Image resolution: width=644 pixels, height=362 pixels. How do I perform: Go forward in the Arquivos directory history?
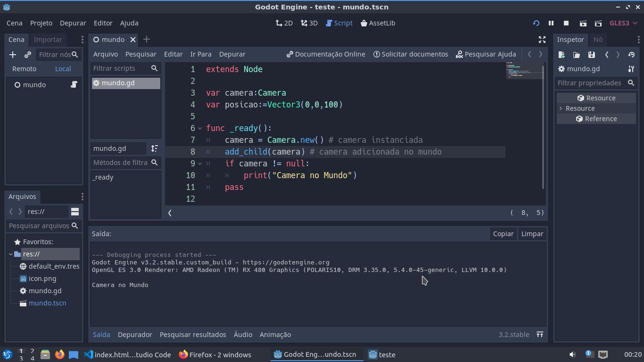[20, 212]
